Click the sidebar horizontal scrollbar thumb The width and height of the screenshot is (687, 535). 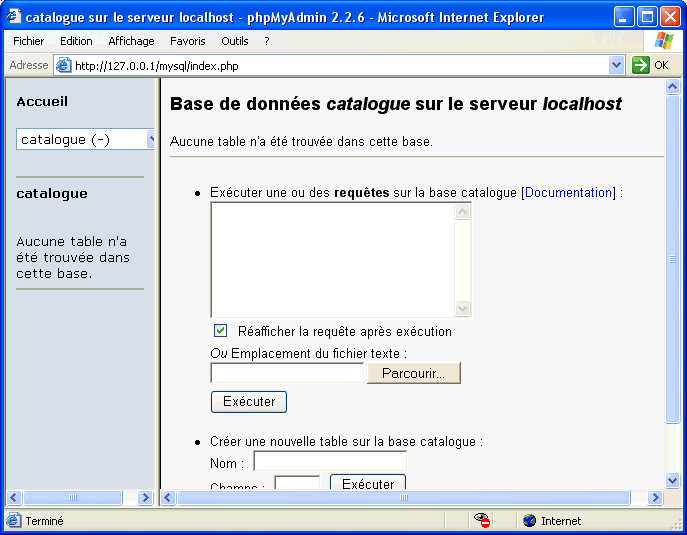click(73, 498)
